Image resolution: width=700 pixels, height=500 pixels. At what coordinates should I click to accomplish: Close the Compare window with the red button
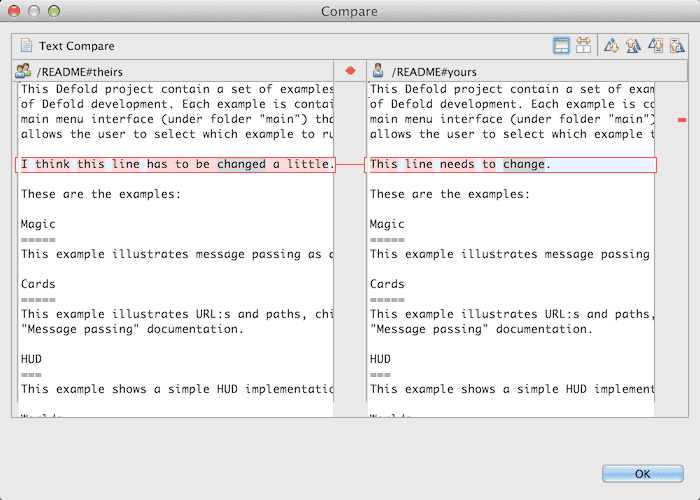[x=14, y=11]
